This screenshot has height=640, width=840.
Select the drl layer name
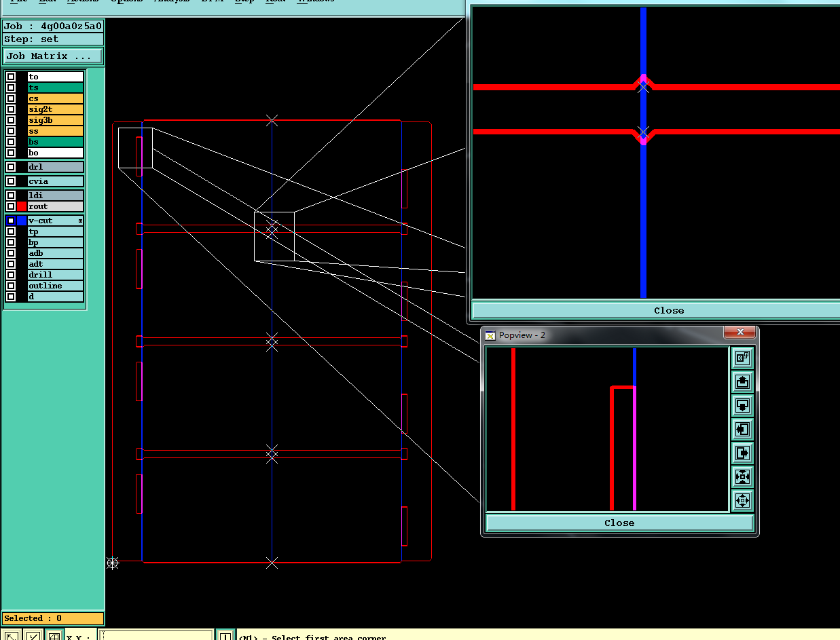56,167
